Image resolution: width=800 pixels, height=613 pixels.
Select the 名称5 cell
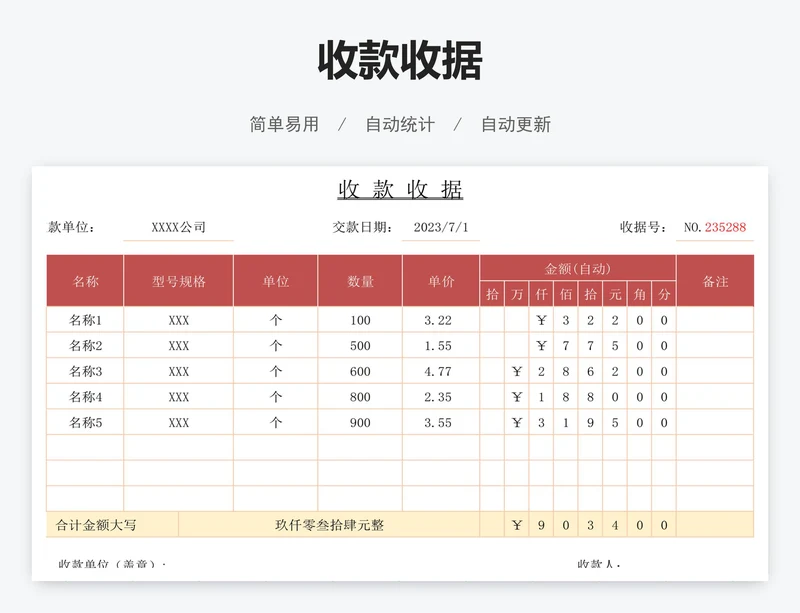[85, 422]
